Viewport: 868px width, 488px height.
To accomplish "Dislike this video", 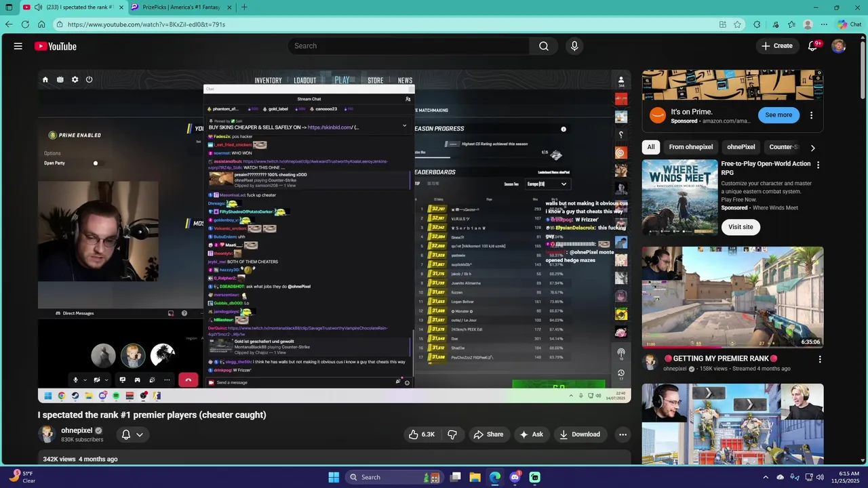I will click(x=452, y=434).
